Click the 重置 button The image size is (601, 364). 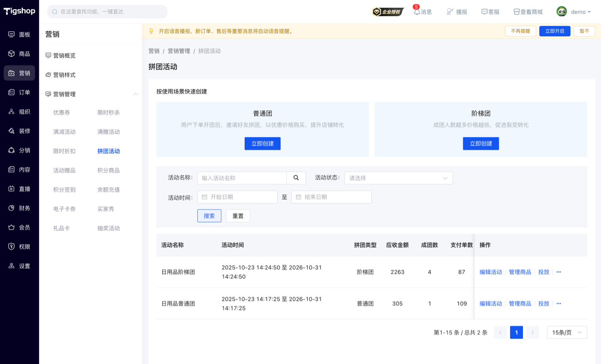(238, 216)
